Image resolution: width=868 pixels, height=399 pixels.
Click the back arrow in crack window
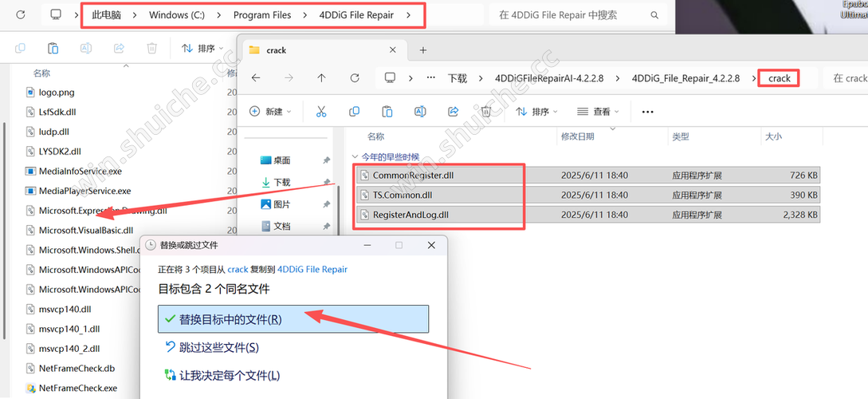click(x=255, y=78)
